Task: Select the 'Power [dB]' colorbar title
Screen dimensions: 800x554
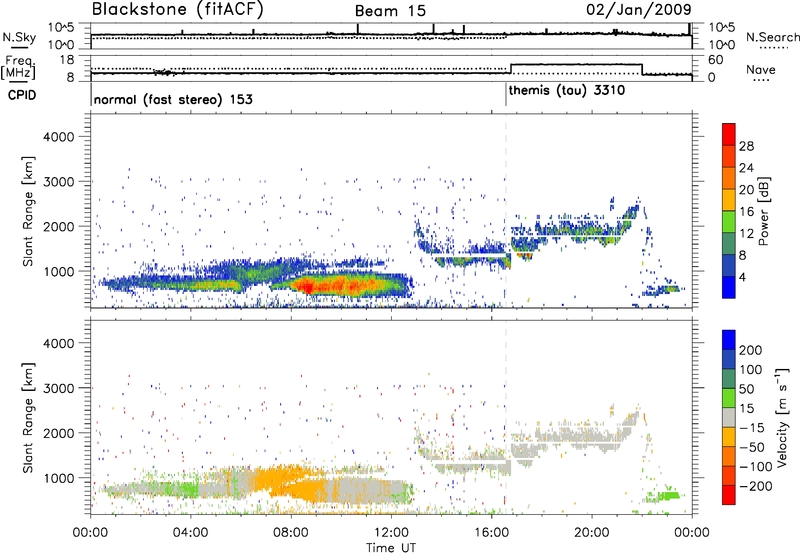Action: pos(763,211)
